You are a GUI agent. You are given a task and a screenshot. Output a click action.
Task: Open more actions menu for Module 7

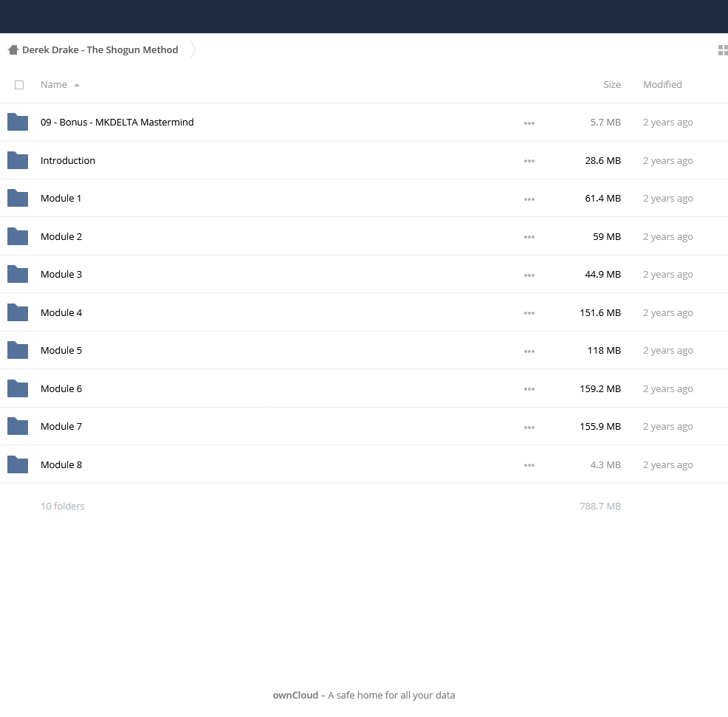pos(529,428)
